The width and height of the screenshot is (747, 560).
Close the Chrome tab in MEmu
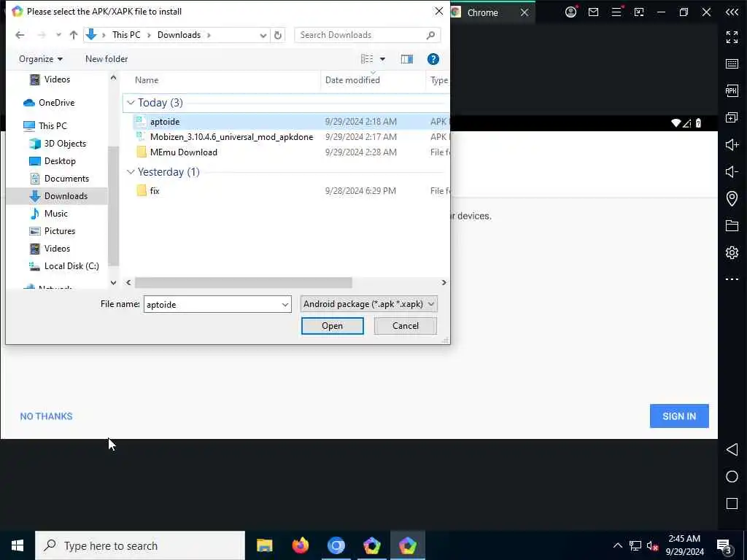[525, 13]
